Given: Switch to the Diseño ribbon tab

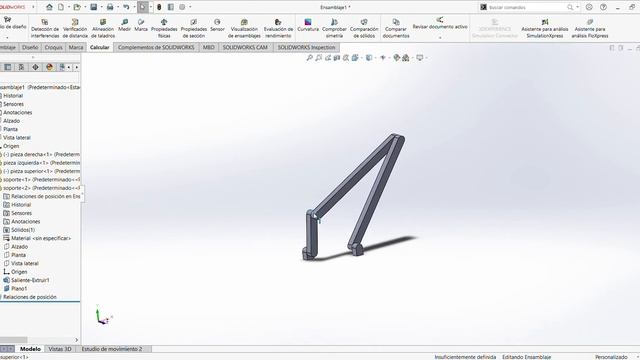Looking at the screenshot, I should 30,47.
